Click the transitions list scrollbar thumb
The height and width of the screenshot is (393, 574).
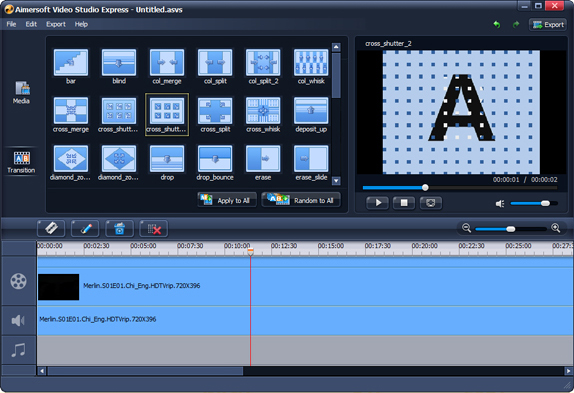[x=336, y=75]
